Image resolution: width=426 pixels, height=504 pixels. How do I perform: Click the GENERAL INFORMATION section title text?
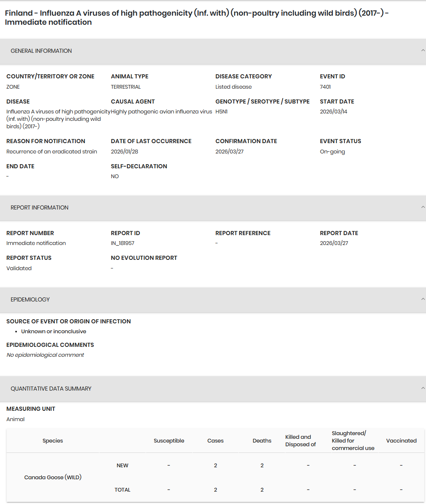pyautogui.click(x=41, y=51)
